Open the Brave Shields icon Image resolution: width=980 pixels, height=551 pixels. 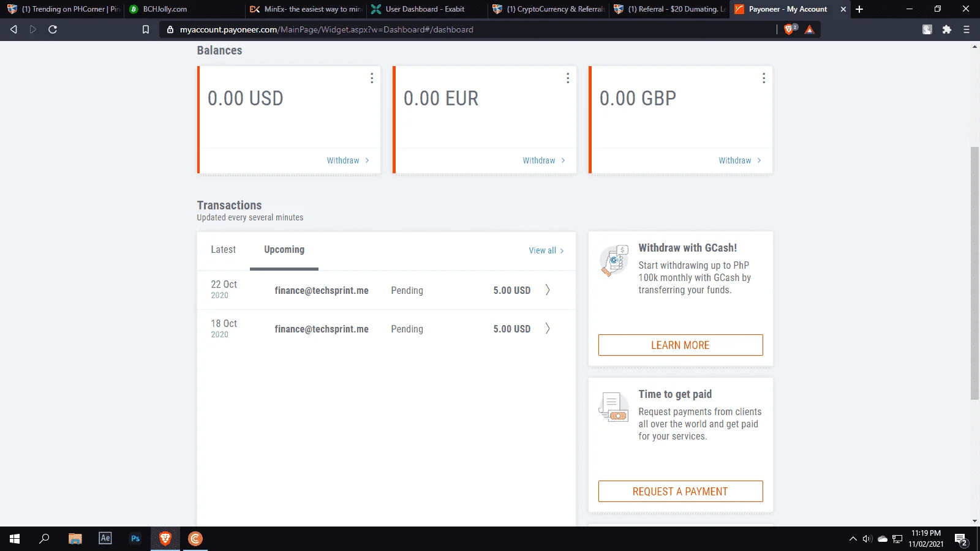(x=790, y=29)
